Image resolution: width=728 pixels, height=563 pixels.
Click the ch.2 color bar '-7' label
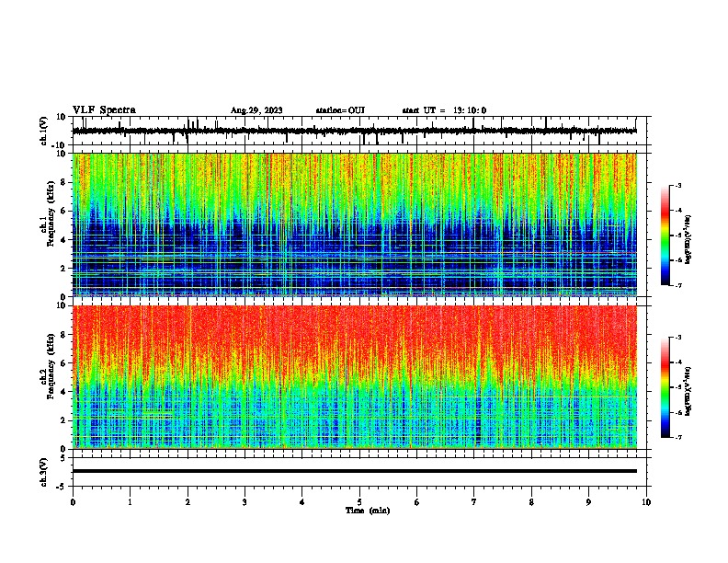point(677,438)
